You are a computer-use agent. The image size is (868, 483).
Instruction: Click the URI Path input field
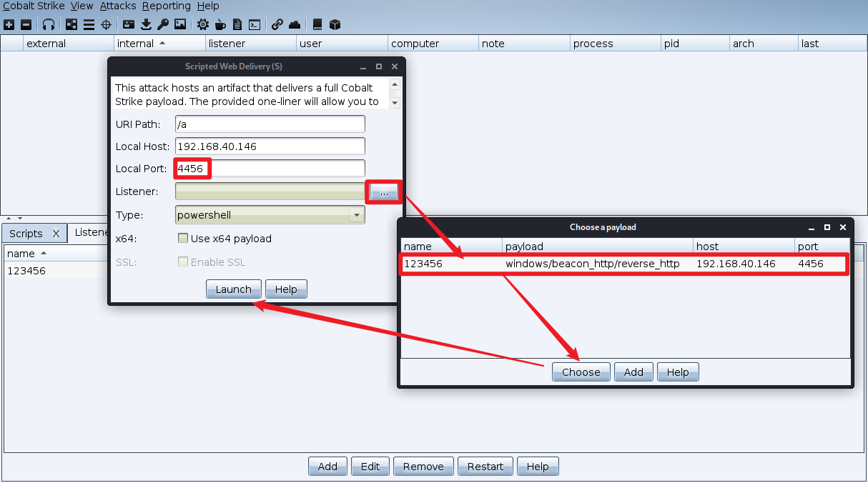(270, 124)
